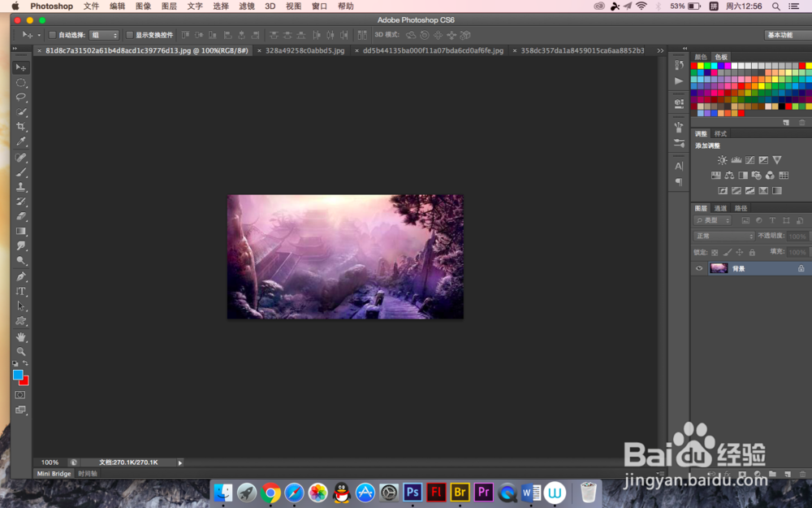Select the Healing Brush tool

coord(21,158)
